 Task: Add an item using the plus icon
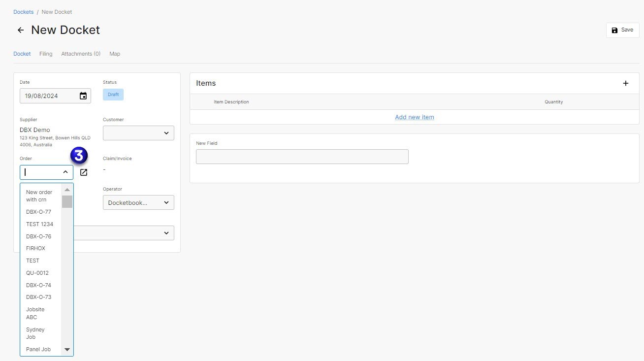coord(626,83)
